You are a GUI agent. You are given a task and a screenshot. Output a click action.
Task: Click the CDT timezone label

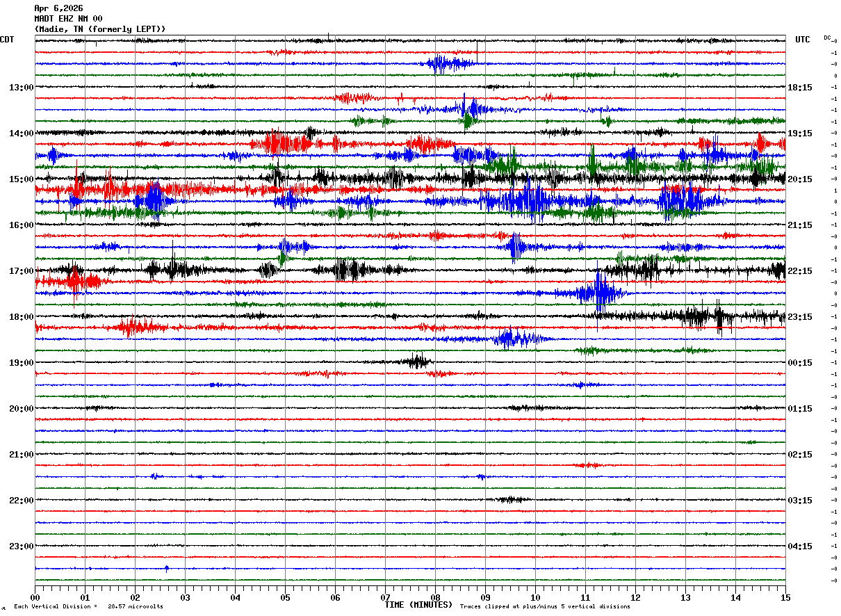7,40
